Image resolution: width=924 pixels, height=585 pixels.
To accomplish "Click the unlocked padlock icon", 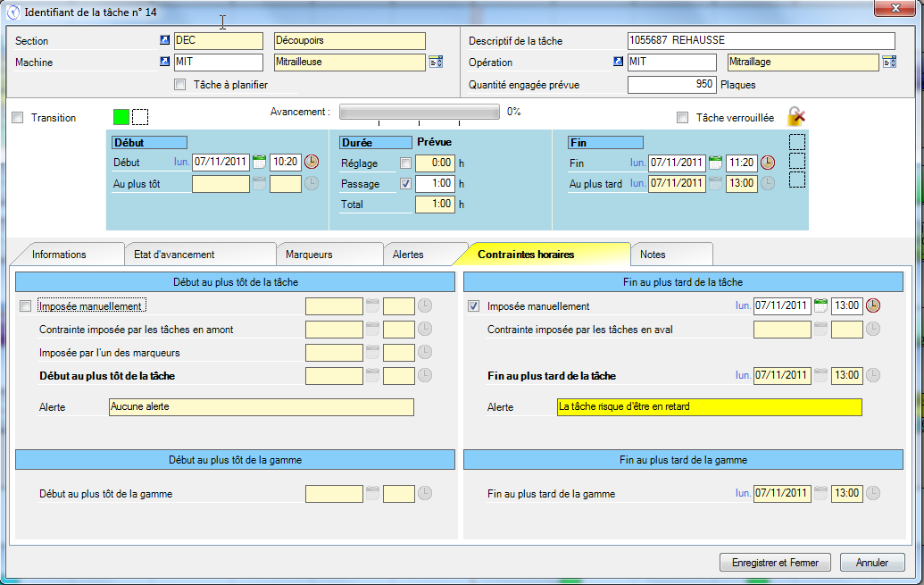I will (796, 116).
